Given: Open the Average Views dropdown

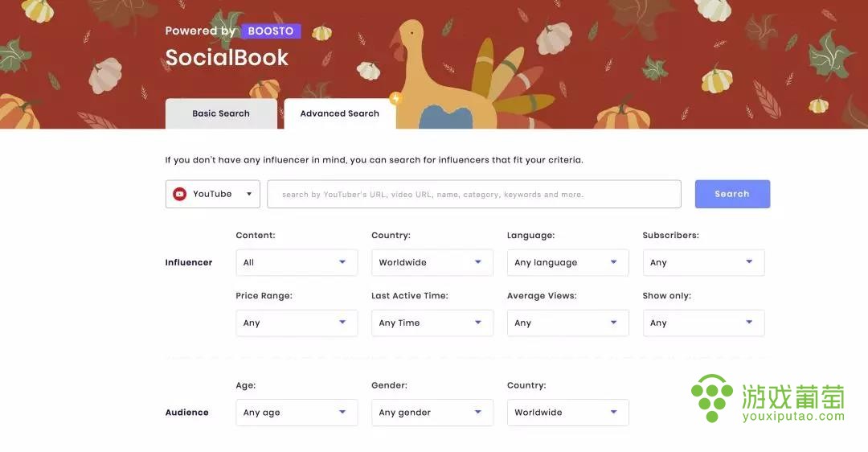Looking at the screenshot, I should pyautogui.click(x=568, y=323).
